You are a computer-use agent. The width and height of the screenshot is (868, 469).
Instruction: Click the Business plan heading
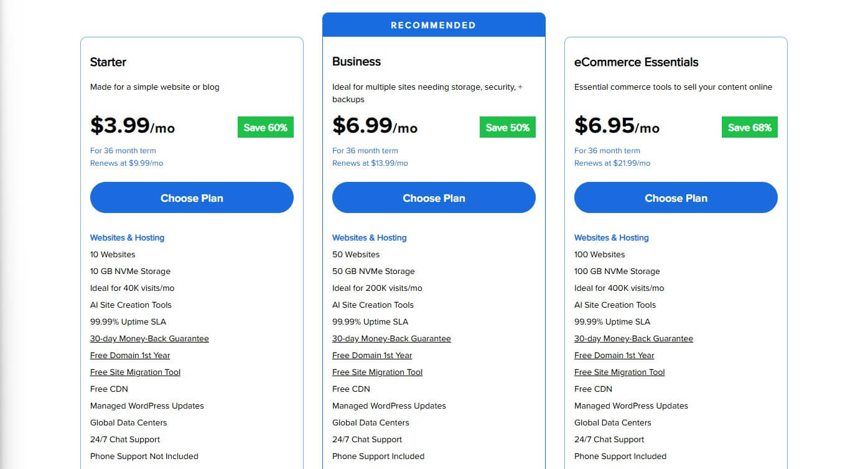[x=356, y=62]
